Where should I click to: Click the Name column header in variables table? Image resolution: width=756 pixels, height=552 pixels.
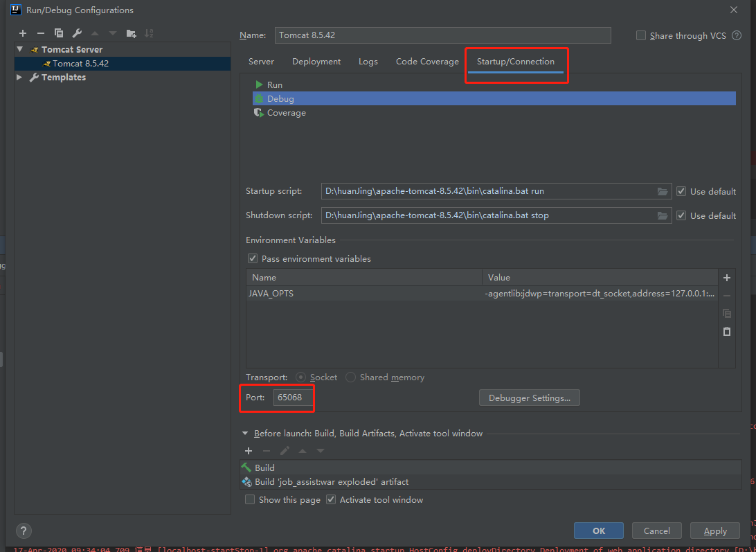coord(364,278)
